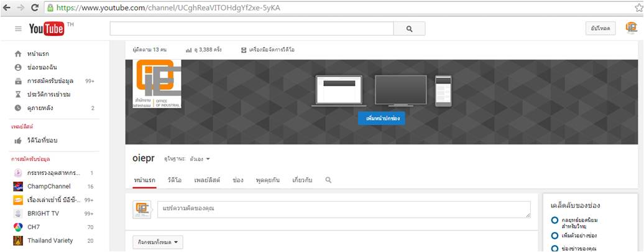The height and width of the screenshot is (252, 644).
Task: Click the channel search magnifier in tabs
Action: tap(328, 180)
